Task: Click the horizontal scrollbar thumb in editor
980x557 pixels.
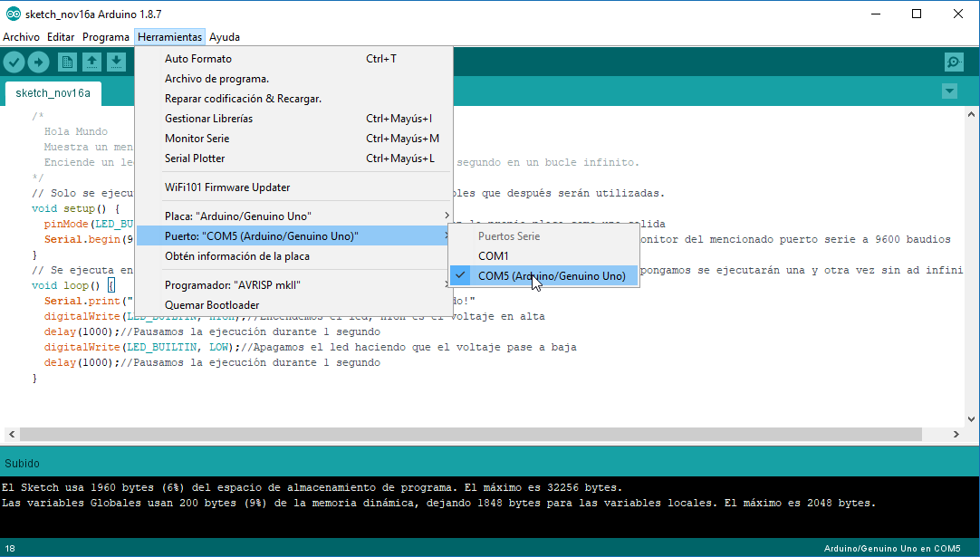Action: (x=471, y=434)
